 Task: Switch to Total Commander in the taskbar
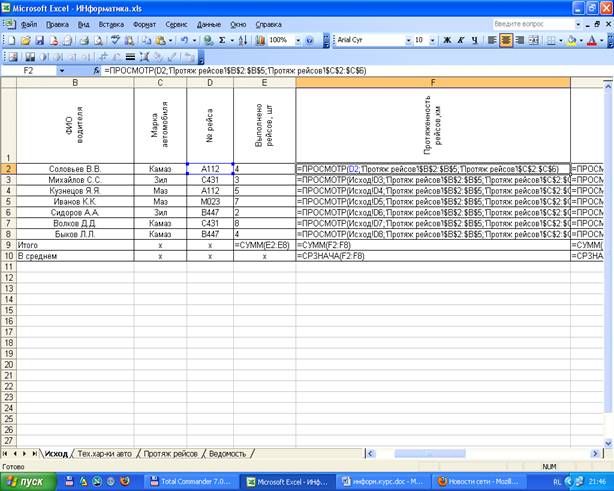[x=195, y=481]
